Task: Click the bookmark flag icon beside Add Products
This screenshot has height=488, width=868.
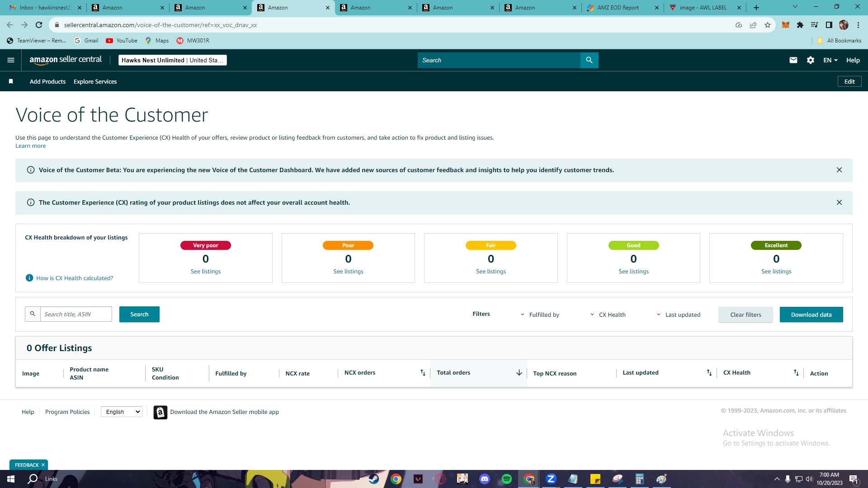Action: (11, 82)
